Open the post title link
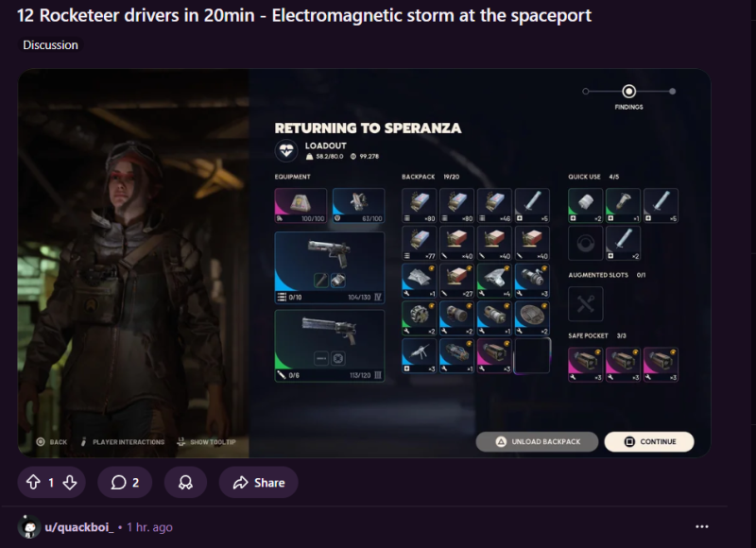The height and width of the screenshot is (548, 756). click(304, 15)
